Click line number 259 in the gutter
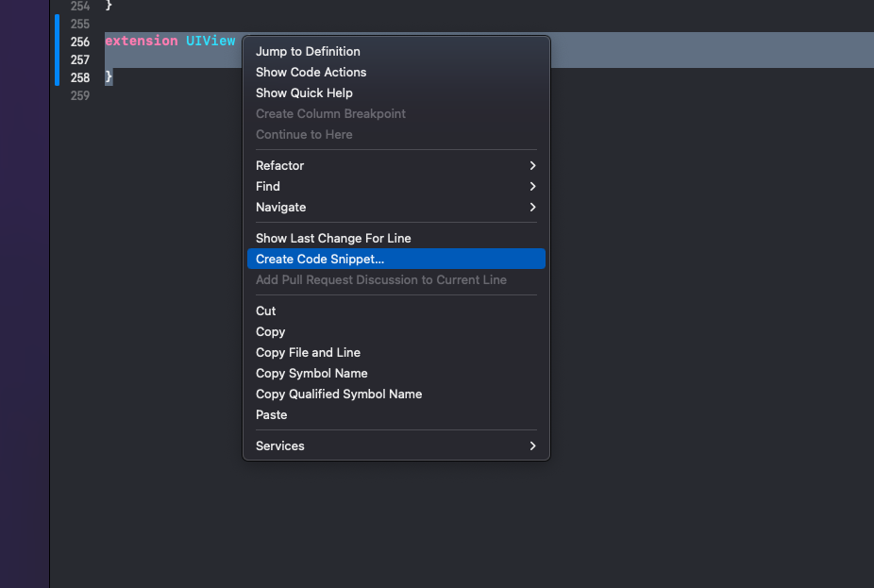Image resolution: width=874 pixels, height=588 pixels. tap(79, 95)
